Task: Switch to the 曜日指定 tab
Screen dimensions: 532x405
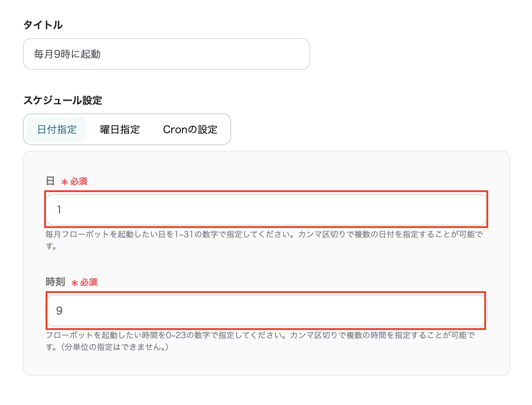Action: [120, 129]
